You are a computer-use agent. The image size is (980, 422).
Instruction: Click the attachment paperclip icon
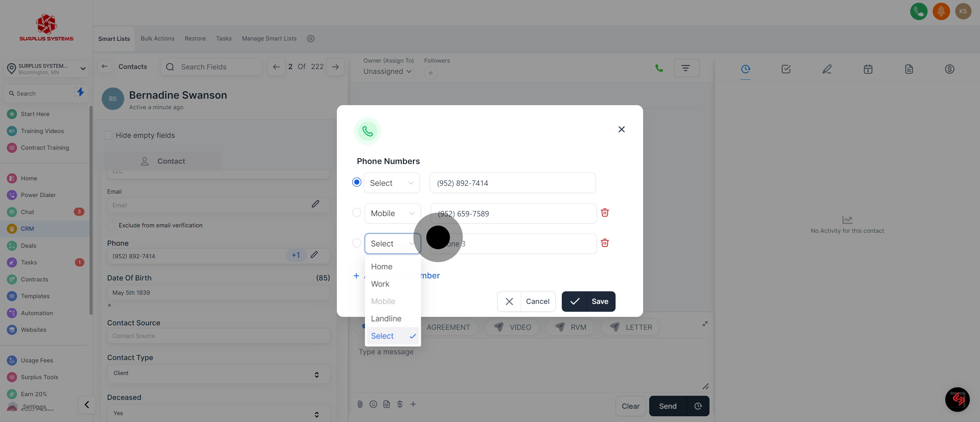click(x=360, y=404)
